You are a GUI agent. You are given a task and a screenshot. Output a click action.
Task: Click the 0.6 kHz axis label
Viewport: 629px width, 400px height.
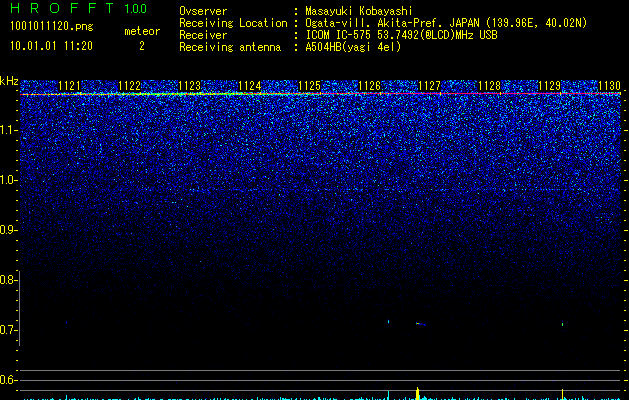point(8,380)
